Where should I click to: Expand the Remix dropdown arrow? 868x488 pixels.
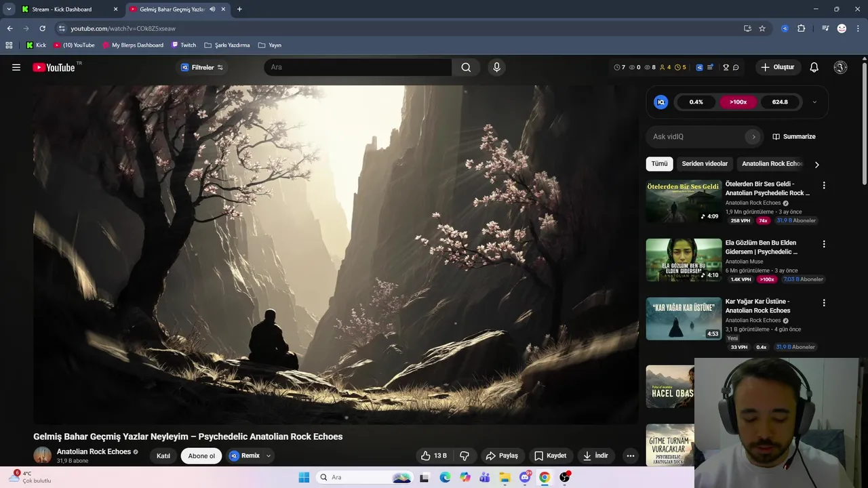coord(269,455)
